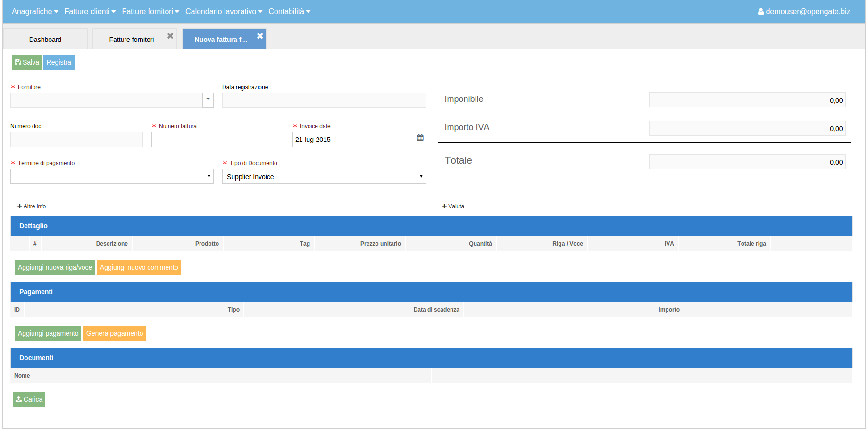Close the Nuova fattura tab
The width and height of the screenshot is (868, 429).
click(x=260, y=36)
